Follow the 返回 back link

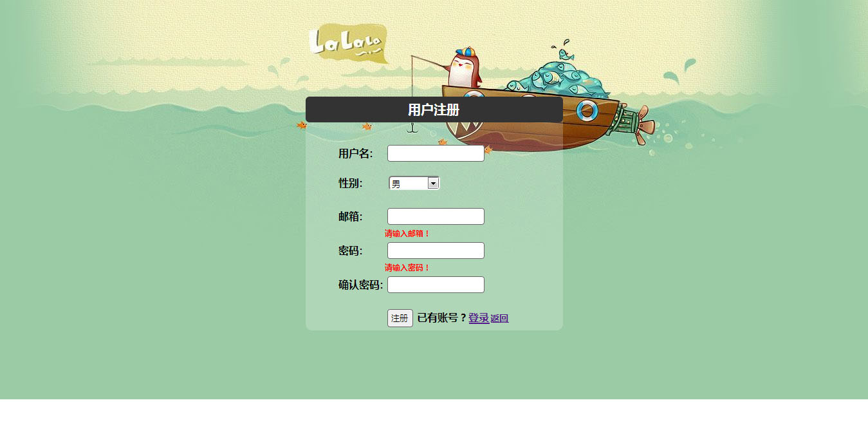499,318
